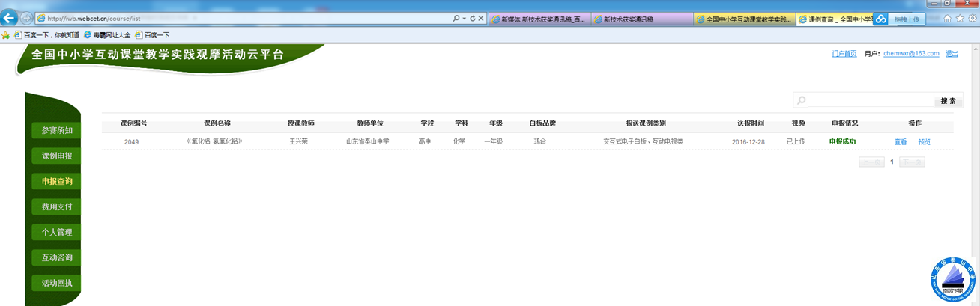Open the browser settings gear icon
Image resolution: width=980 pixels, height=306 pixels.
click(x=972, y=19)
